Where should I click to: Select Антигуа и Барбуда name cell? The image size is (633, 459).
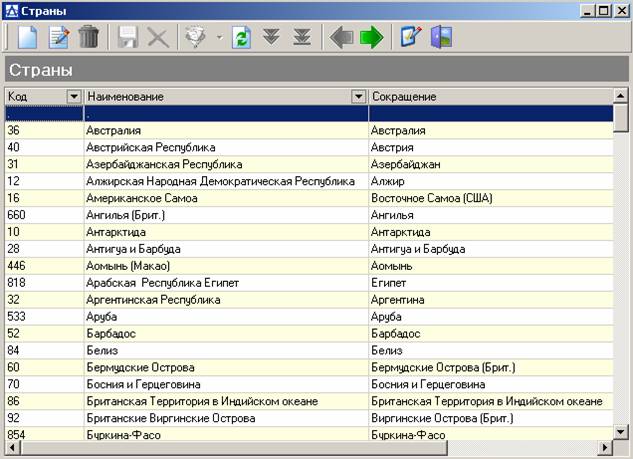pyautogui.click(x=226, y=249)
